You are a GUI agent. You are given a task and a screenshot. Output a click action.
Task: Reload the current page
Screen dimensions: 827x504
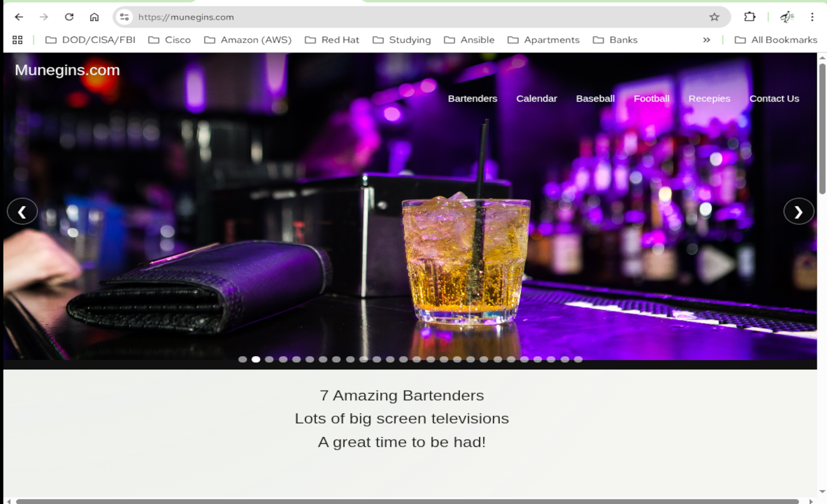point(69,17)
